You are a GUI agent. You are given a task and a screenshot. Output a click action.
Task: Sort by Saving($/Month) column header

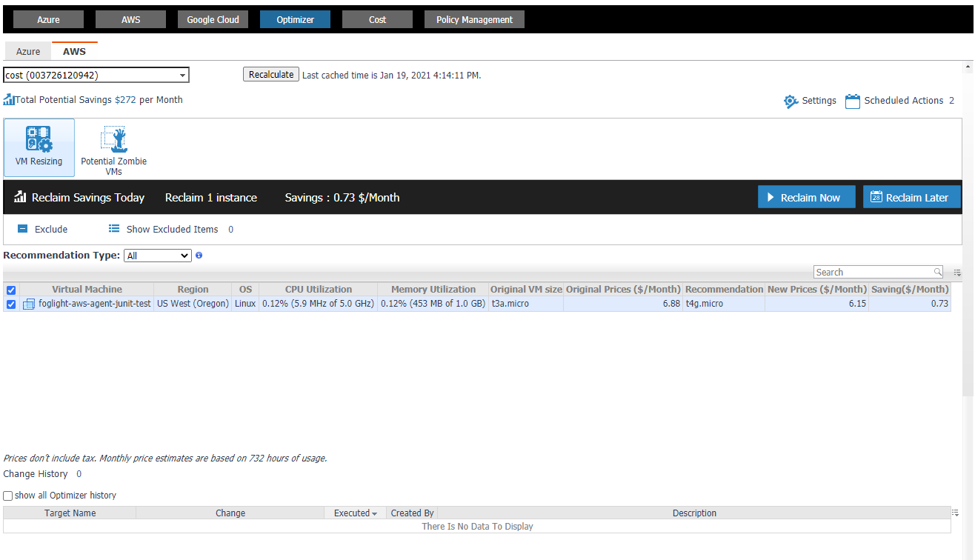pos(910,289)
